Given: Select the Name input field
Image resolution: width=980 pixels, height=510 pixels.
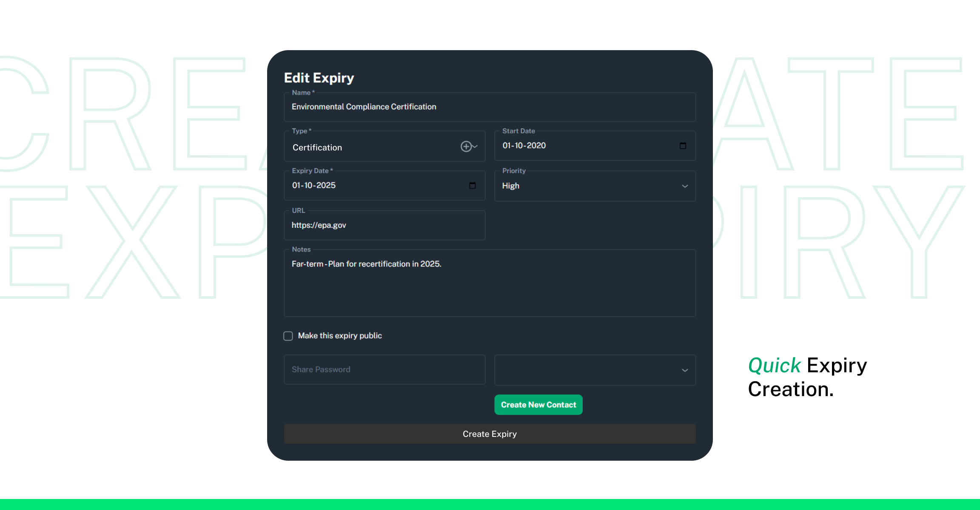Looking at the screenshot, I should [x=490, y=107].
